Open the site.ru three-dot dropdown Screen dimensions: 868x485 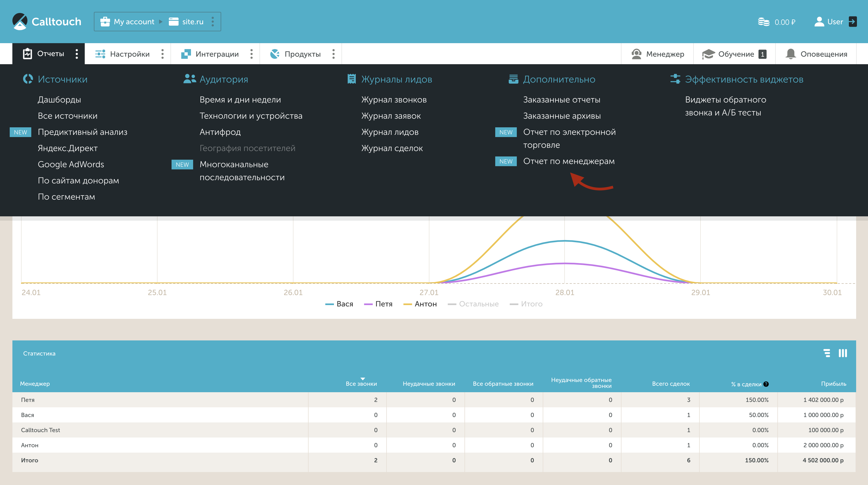pyautogui.click(x=213, y=22)
